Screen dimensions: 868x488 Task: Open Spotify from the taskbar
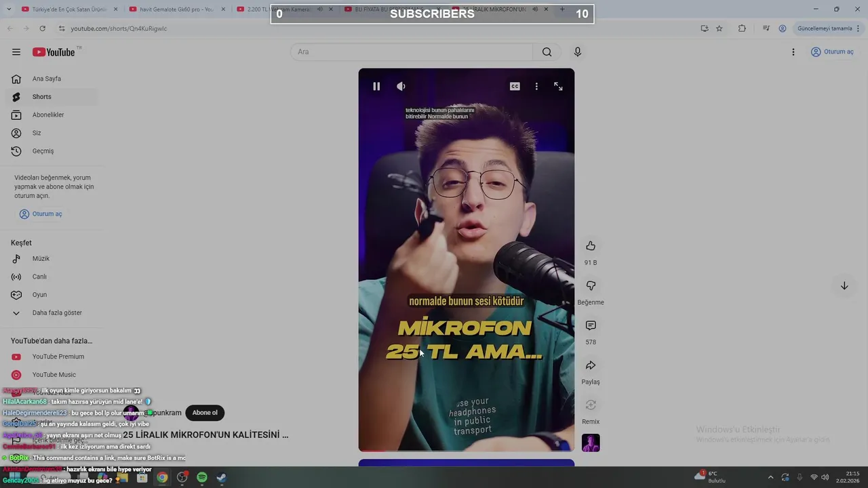pos(201,478)
